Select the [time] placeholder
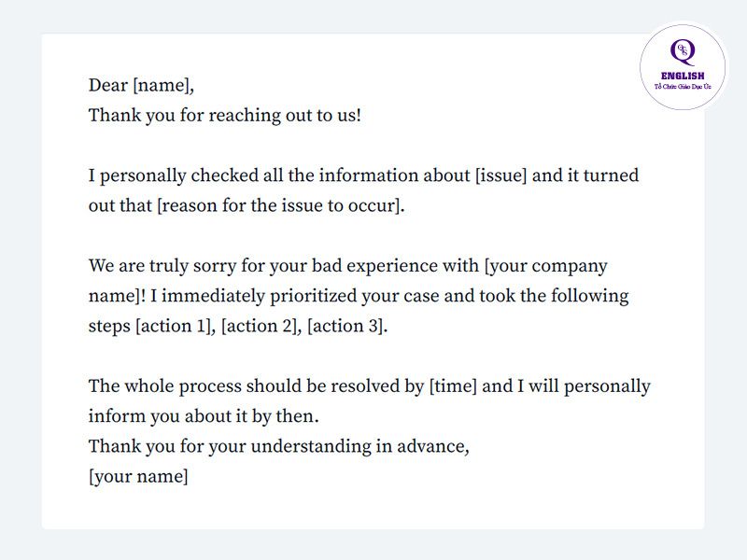Viewport: 747px width, 560px height. coord(453,386)
